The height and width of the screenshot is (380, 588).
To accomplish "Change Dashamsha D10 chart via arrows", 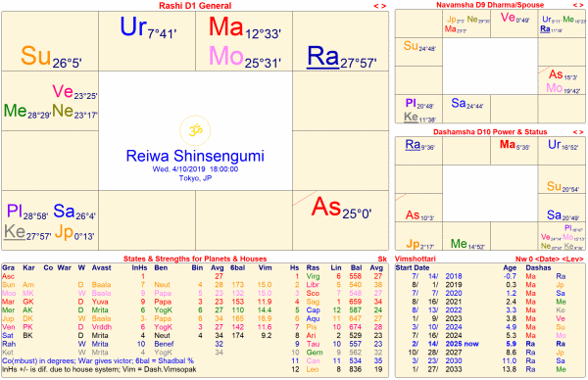I will (578, 132).
